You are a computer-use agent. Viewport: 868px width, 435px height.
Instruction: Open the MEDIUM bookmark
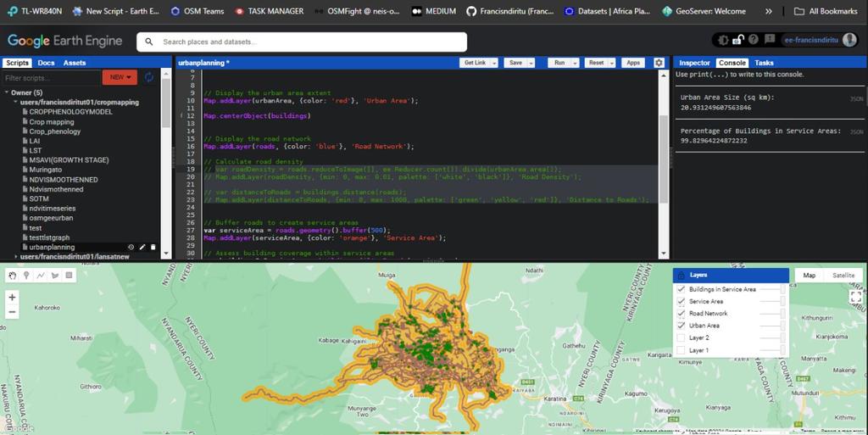tap(434, 11)
